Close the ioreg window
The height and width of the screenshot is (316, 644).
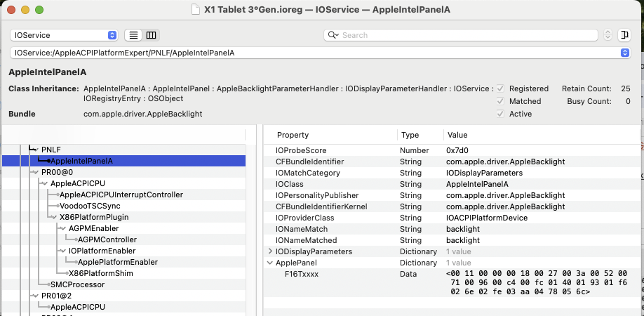pos(11,9)
